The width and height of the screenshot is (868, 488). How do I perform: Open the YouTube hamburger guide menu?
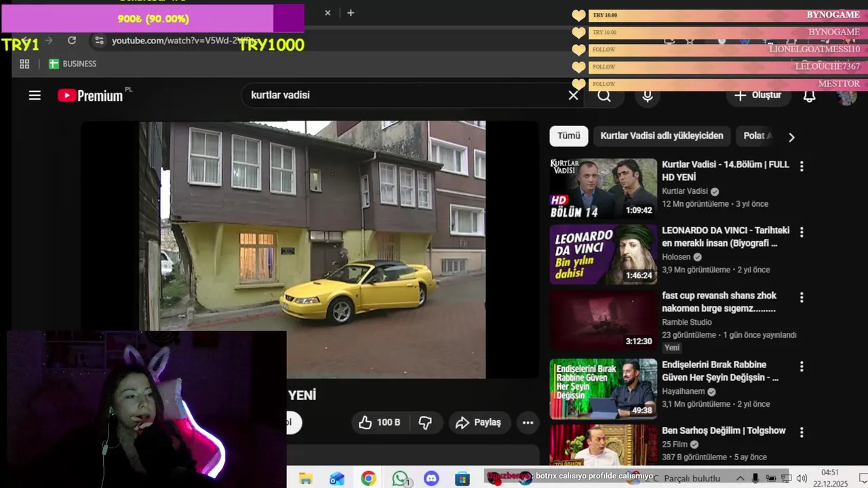(35, 96)
